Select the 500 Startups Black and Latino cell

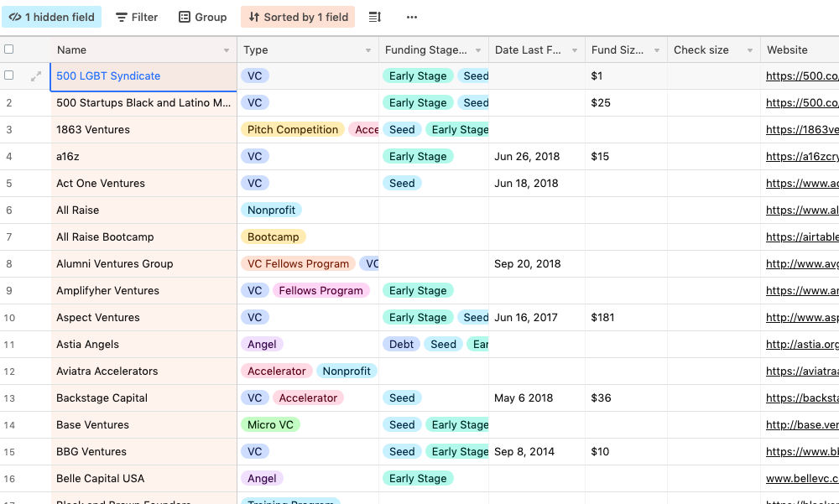pyautogui.click(x=143, y=102)
